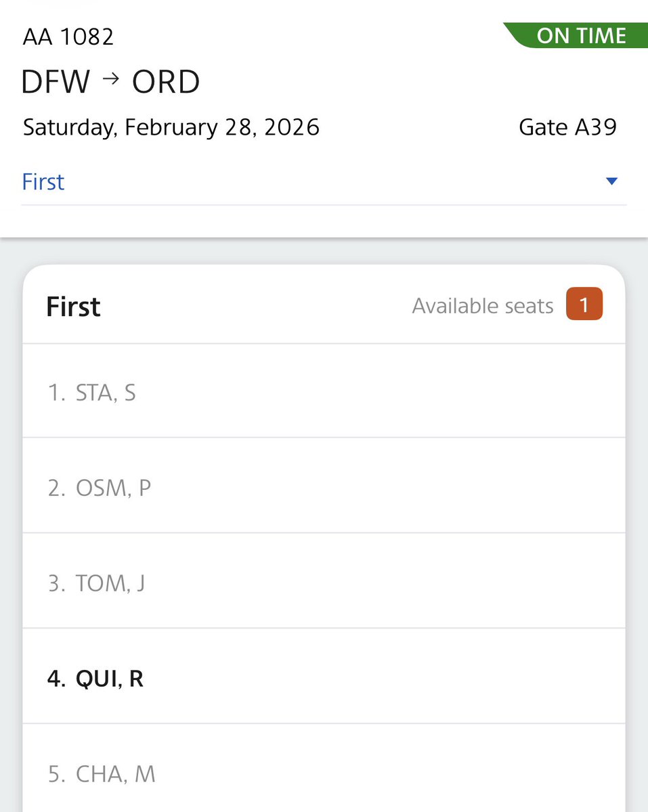The height and width of the screenshot is (812, 648).
Task: Tap the flight number AA 1082
Action: [68, 36]
